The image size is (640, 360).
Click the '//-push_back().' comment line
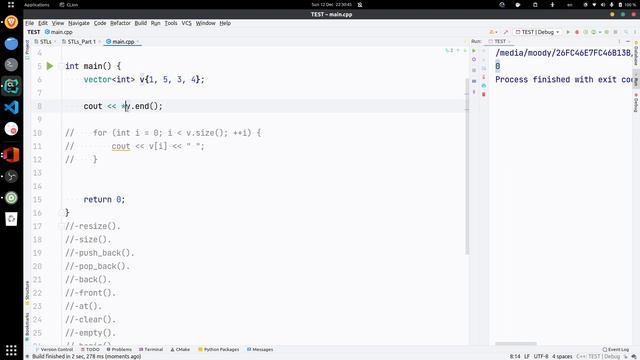[100, 253]
